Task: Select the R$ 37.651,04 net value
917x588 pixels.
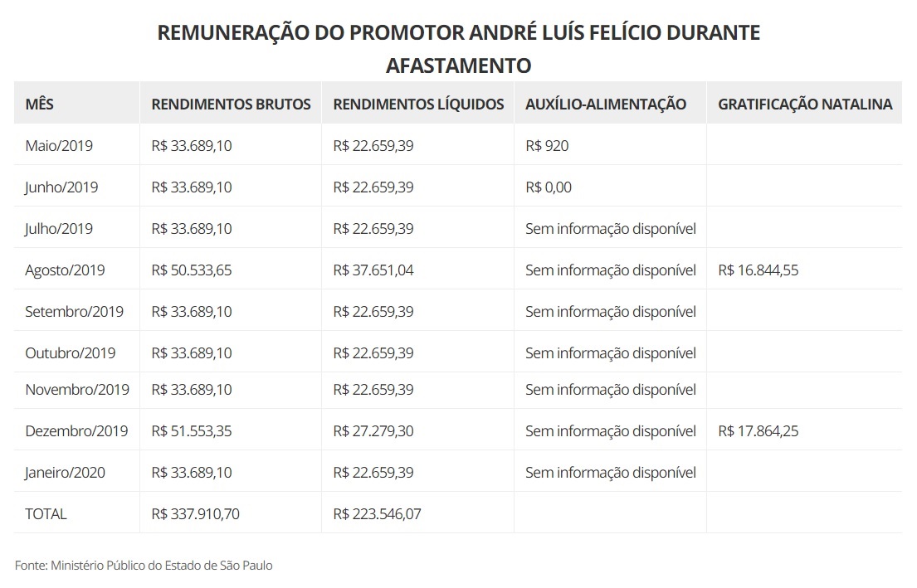Action: (373, 270)
